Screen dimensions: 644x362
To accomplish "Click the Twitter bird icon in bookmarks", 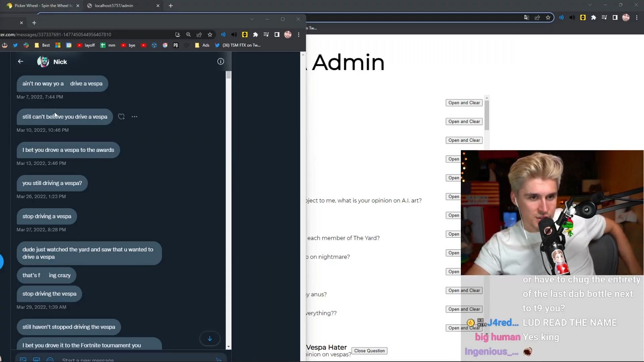I will pos(15,45).
